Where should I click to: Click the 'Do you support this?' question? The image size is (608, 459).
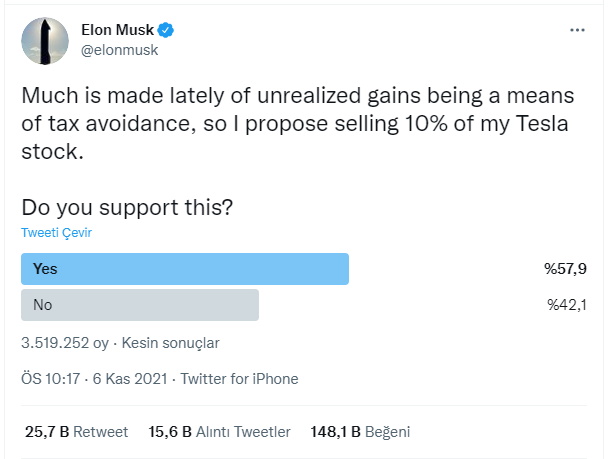[x=127, y=208]
